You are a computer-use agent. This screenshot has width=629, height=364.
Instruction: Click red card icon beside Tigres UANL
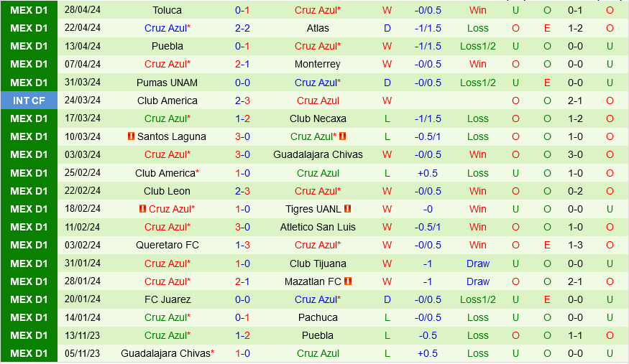347,209
